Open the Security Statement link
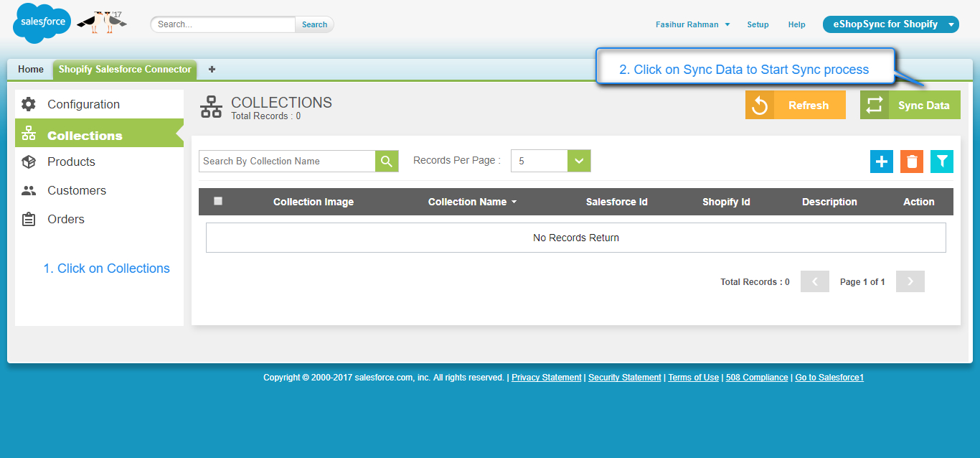980x458 pixels. click(625, 378)
